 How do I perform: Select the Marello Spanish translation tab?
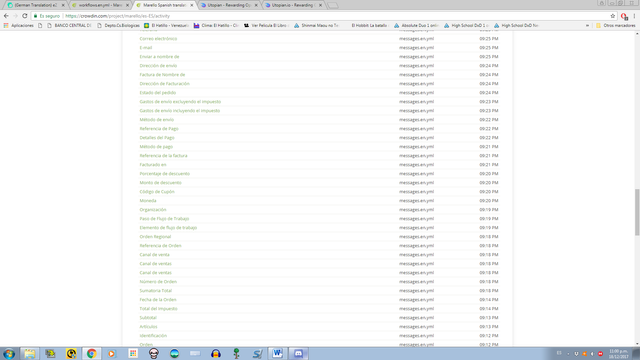click(x=164, y=5)
